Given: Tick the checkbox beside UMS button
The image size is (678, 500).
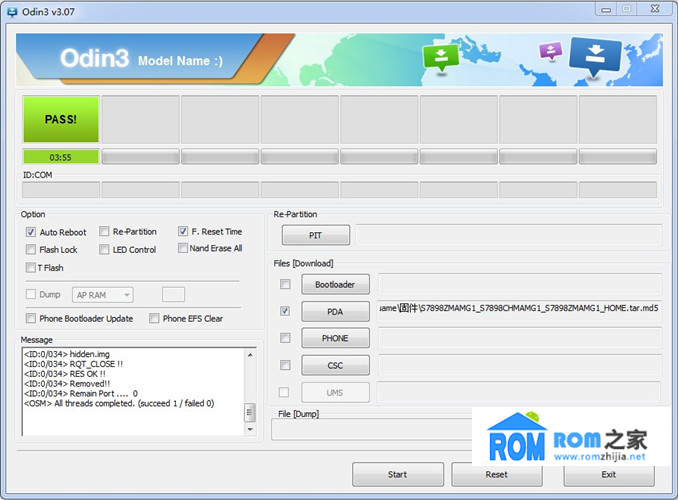Looking at the screenshot, I should 284,392.
